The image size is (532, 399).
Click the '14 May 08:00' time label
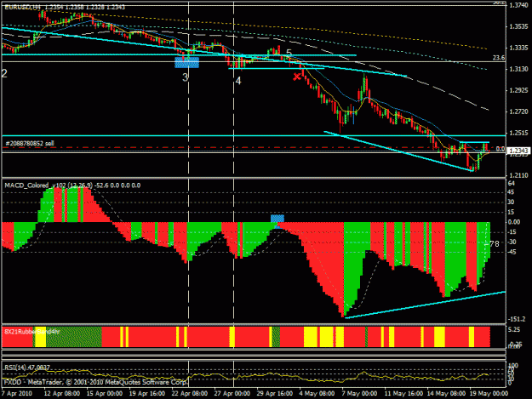446,394
